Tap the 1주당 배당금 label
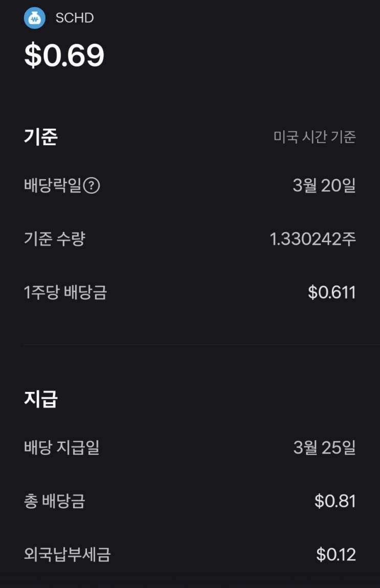The height and width of the screenshot is (588, 380). point(65,293)
